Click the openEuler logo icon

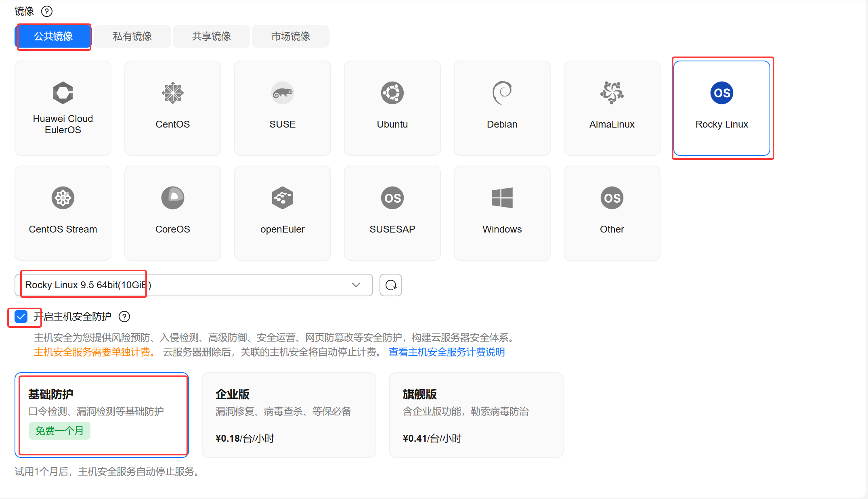[283, 198]
